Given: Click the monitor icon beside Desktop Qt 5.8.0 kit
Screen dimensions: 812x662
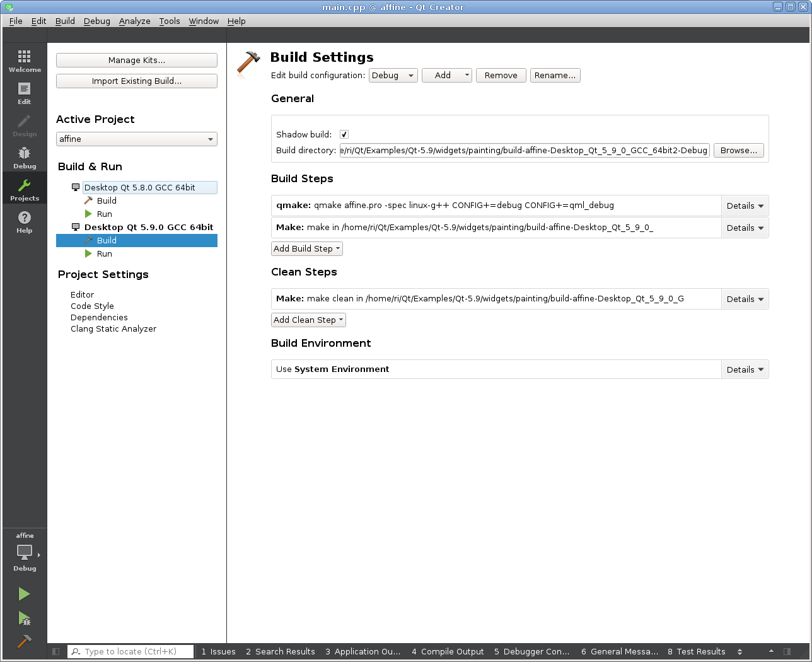Looking at the screenshot, I should coord(76,187).
